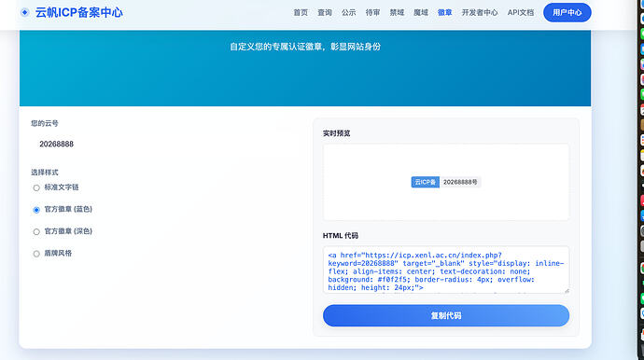Click the 复制代码 button
Screen dimensions: 644x360
[446, 315]
